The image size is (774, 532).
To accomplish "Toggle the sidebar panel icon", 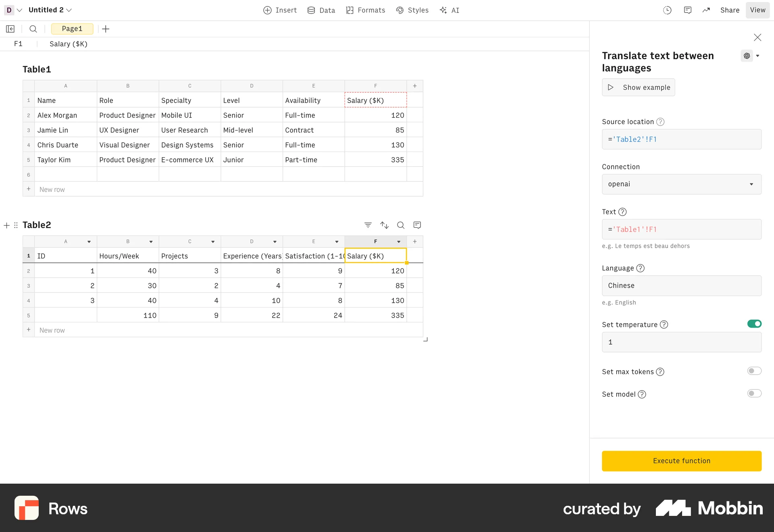I will click(10, 29).
